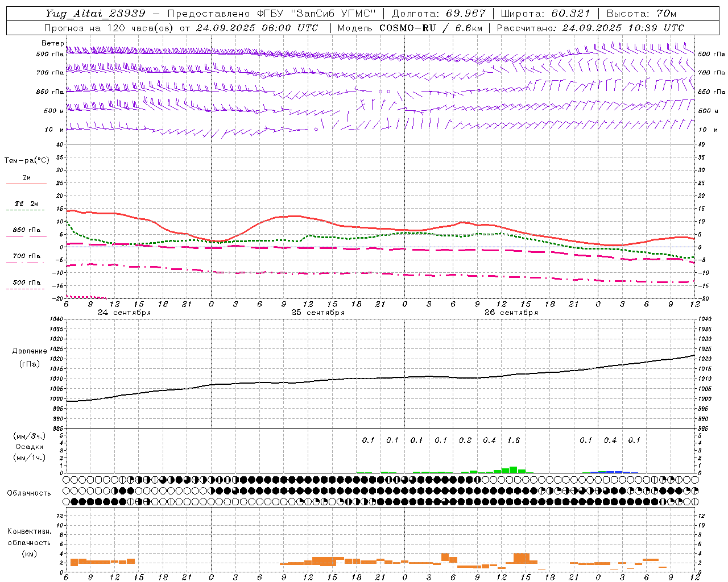Click the elevation label 'Высота: 70м'

tap(642, 14)
